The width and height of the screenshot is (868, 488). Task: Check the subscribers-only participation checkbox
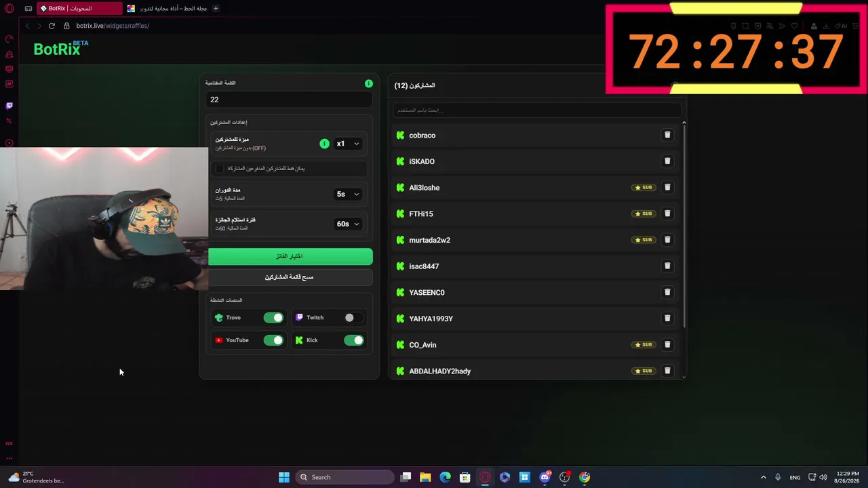click(219, 169)
